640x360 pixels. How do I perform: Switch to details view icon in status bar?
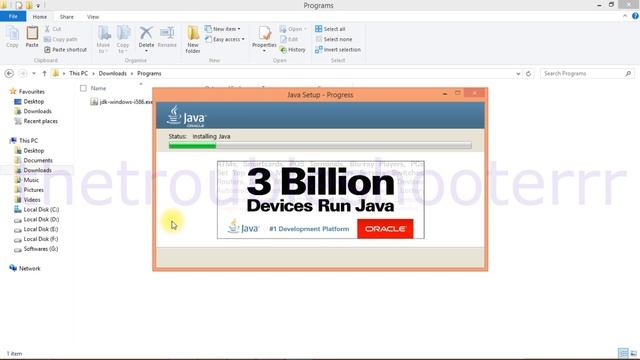click(x=623, y=353)
